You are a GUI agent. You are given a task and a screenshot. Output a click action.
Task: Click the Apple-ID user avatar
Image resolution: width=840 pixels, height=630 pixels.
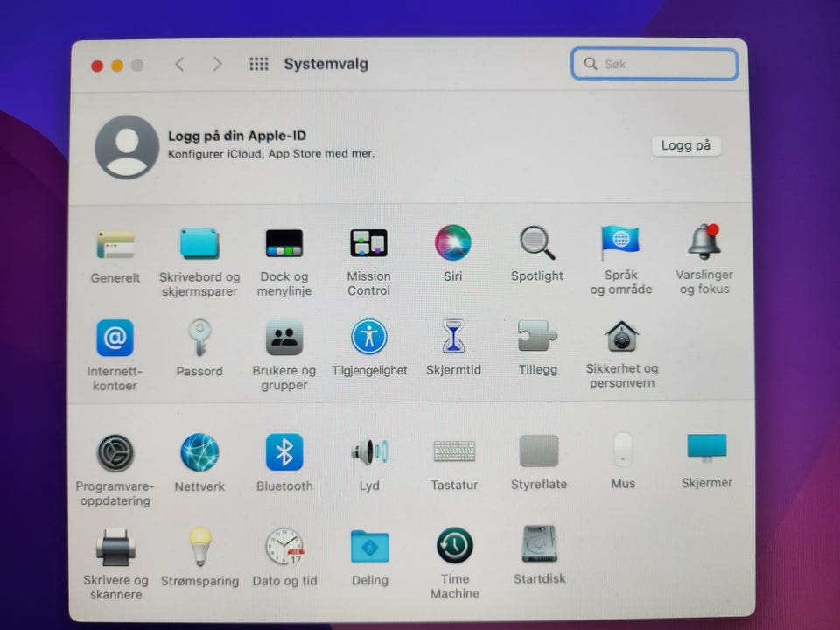[127, 147]
